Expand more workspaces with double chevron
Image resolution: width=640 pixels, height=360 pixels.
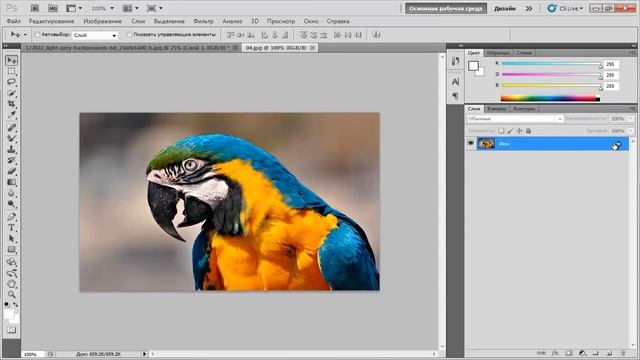pyautogui.click(x=529, y=8)
